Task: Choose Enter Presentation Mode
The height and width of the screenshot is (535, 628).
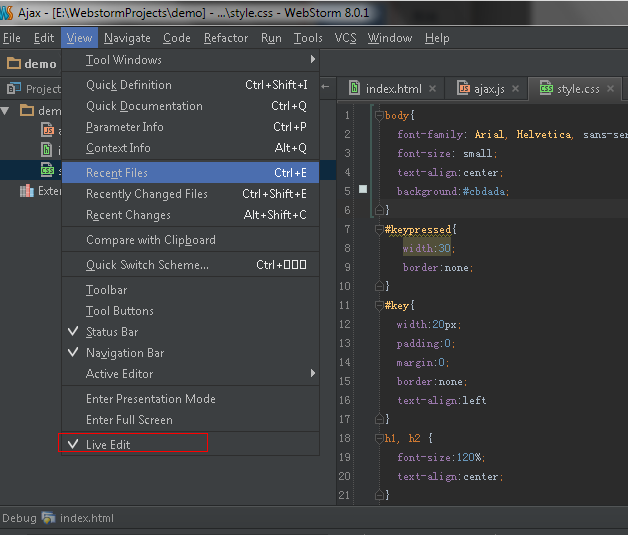Action: pos(191,399)
